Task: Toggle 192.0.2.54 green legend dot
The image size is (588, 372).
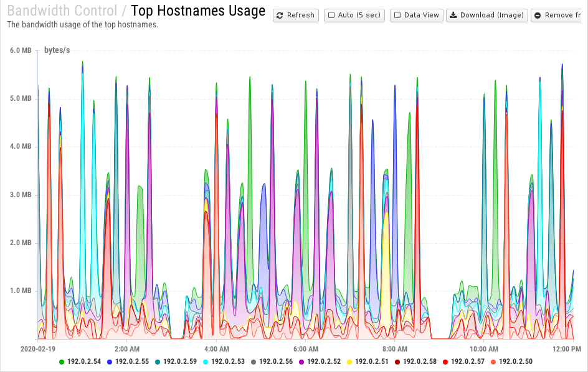Action: [x=62, y=362]
